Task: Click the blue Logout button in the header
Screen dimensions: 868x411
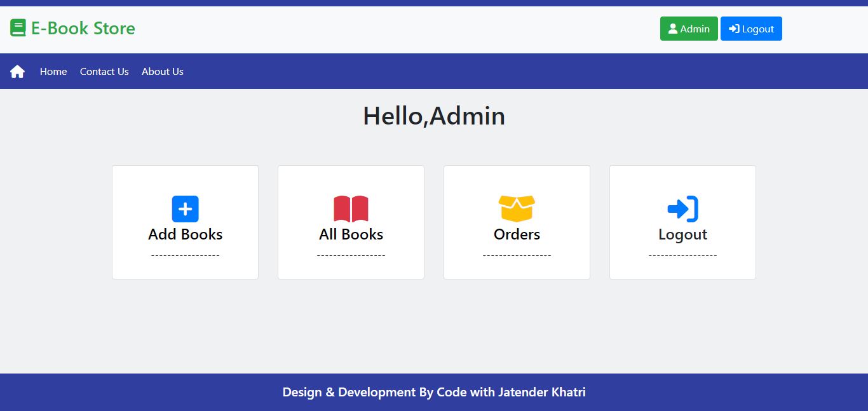Action: coord(751,28)
